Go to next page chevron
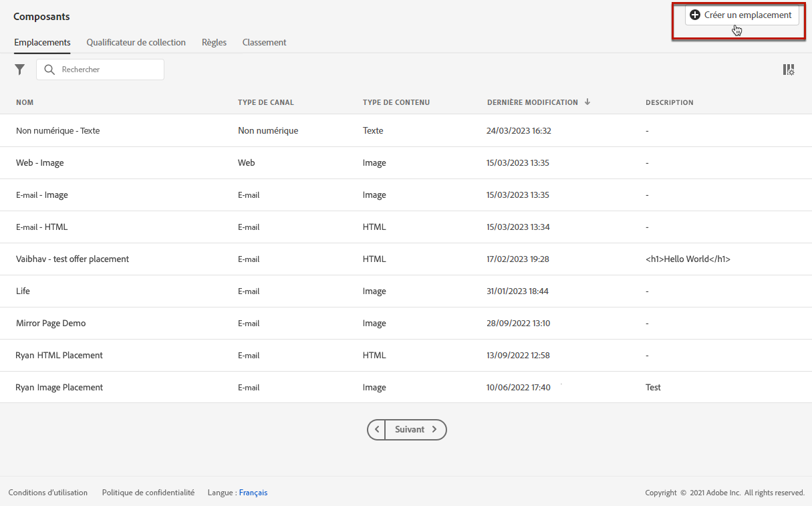 (x=434, y=430)
